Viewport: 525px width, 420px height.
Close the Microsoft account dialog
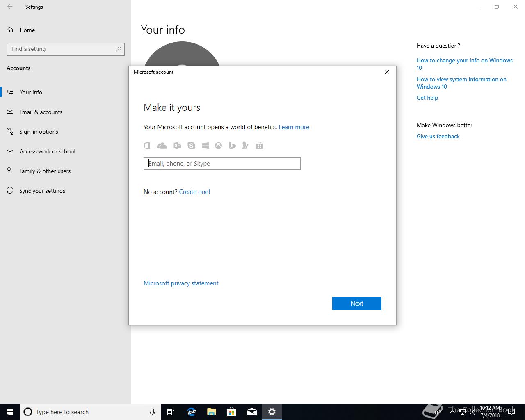tap(386, 72)
